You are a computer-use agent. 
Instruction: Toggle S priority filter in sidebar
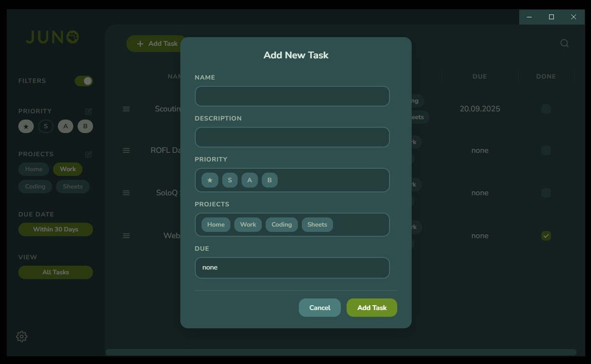pos(46,126)
